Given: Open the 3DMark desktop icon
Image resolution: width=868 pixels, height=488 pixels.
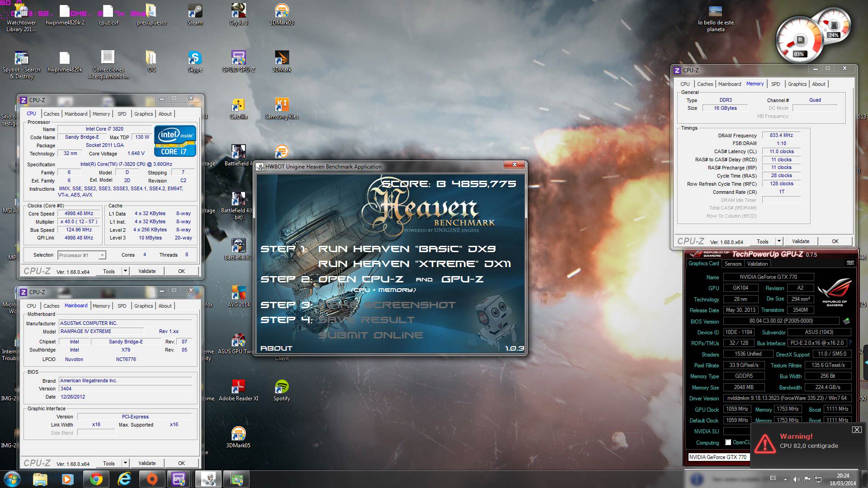Looking at the screenshot, I should click(282, 61).
